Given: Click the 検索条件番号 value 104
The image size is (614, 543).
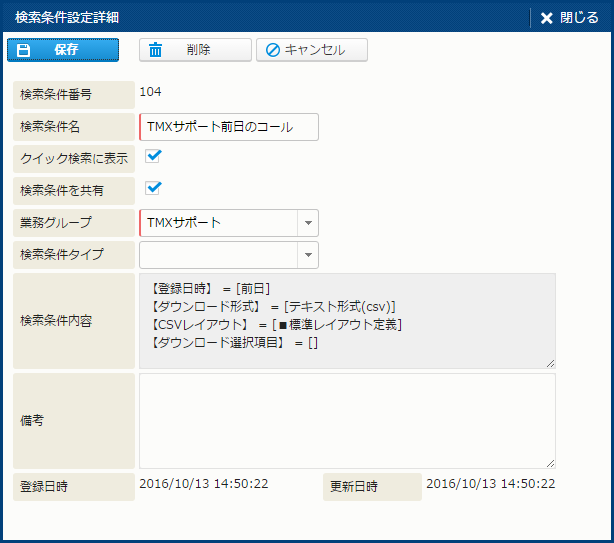Looking at the screenshot, I should click(x=150, y=92).
